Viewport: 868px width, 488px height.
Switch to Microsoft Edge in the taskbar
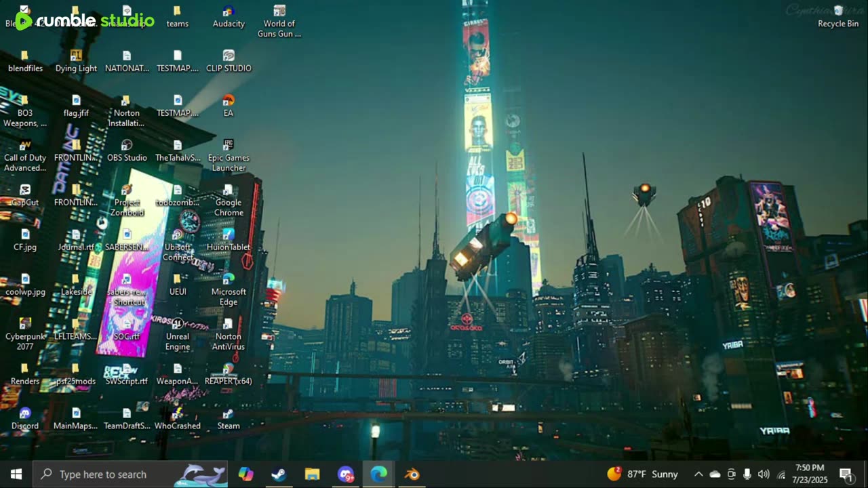click(378, 474)
